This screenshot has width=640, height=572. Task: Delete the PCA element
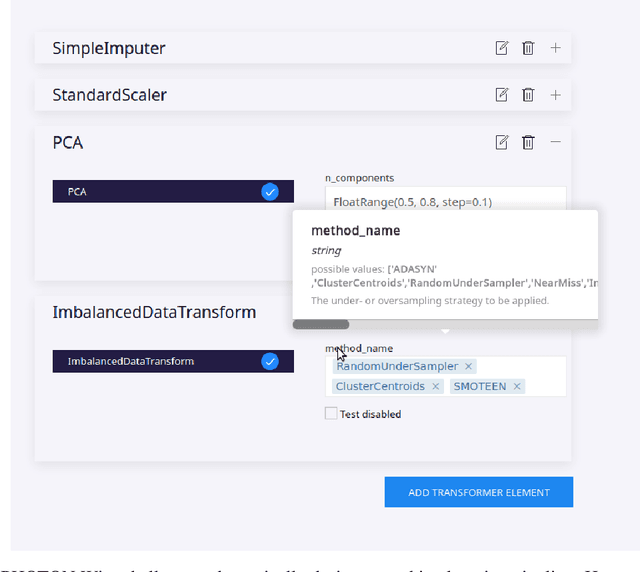click(528, 143)
